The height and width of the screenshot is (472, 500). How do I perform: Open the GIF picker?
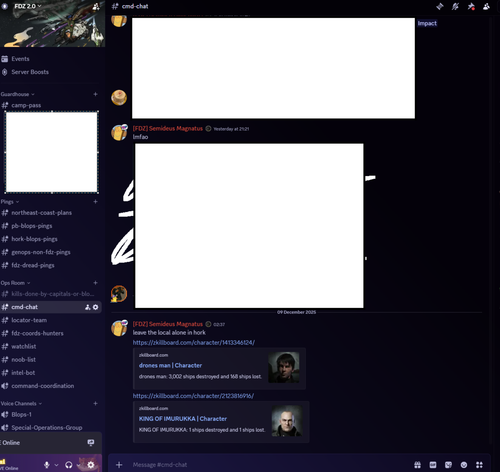pyautogui.click(x=433, y=465)
